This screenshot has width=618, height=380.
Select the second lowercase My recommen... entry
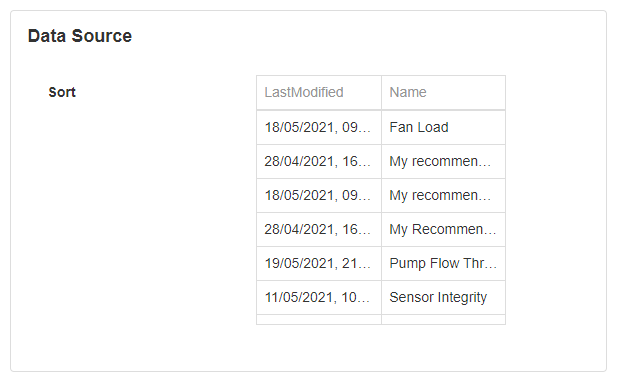443,196
